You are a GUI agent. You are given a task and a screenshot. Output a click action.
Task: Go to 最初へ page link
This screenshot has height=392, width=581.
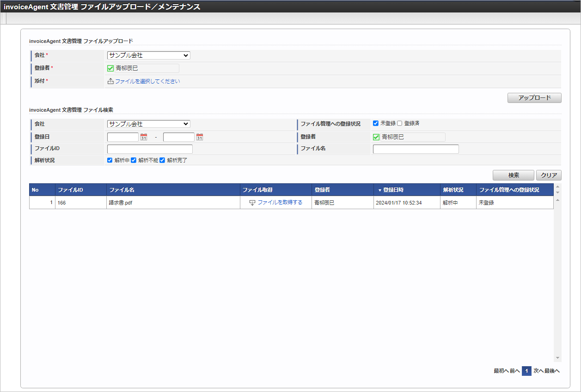501,371
